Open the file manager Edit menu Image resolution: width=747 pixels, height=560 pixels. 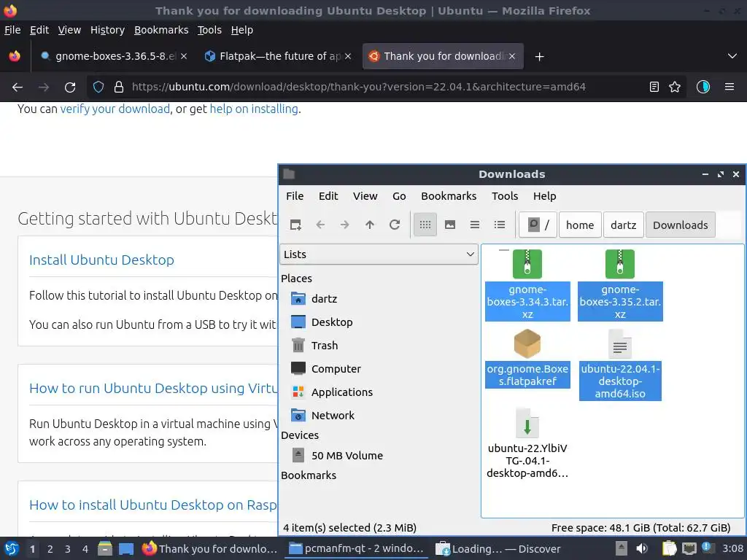pyautogui.click(x=328, y=196)
